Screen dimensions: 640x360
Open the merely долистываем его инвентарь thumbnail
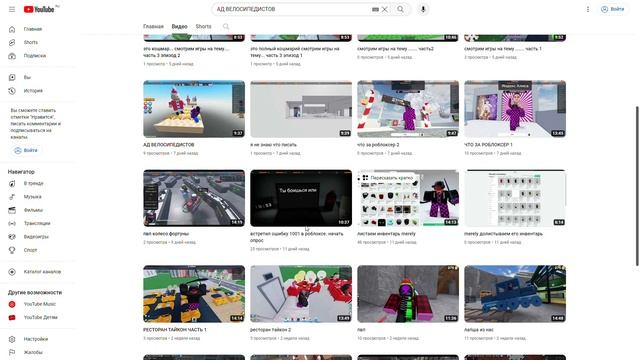coord(515,198)
